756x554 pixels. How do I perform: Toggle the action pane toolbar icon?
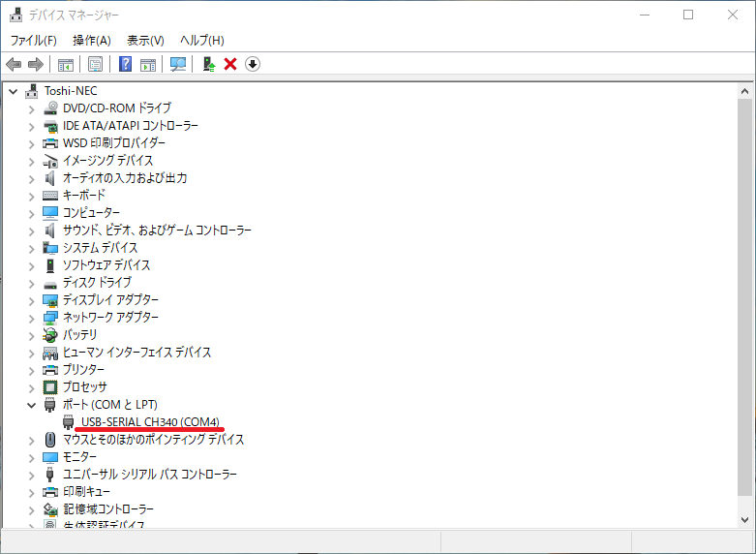(x=148, y=64)
